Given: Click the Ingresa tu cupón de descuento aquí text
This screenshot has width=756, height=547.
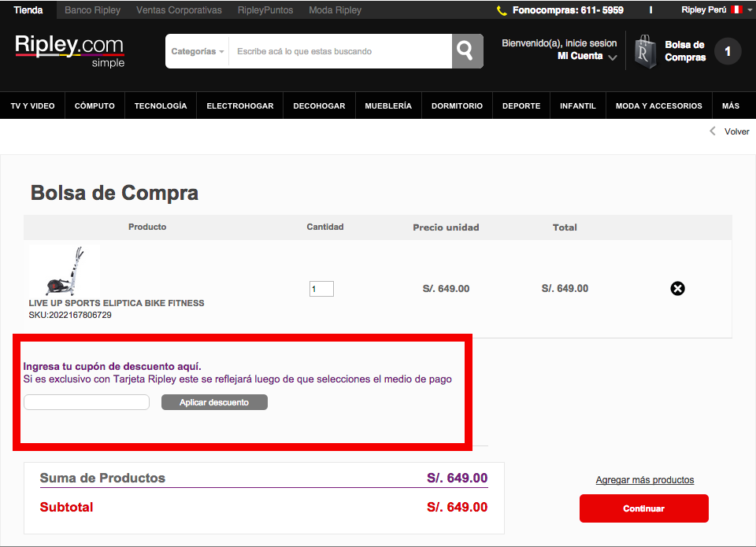Looking at the screenshot, I should [113, 366].
